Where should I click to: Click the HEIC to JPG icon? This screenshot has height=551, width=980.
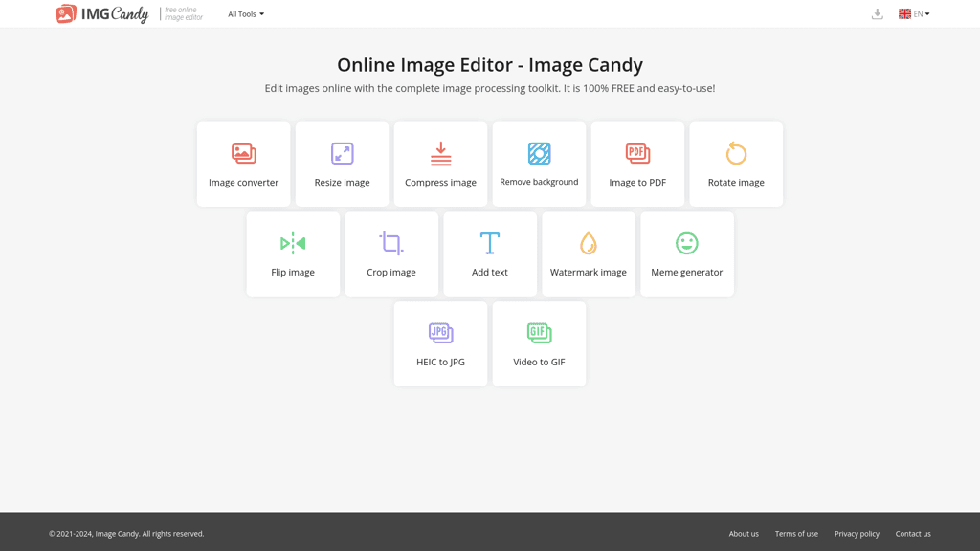[440, 333]
